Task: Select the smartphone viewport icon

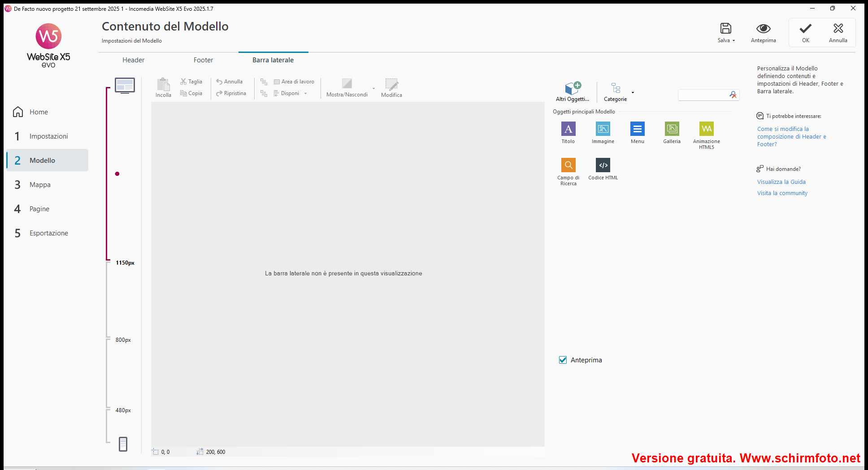Action: click(123, 444)
